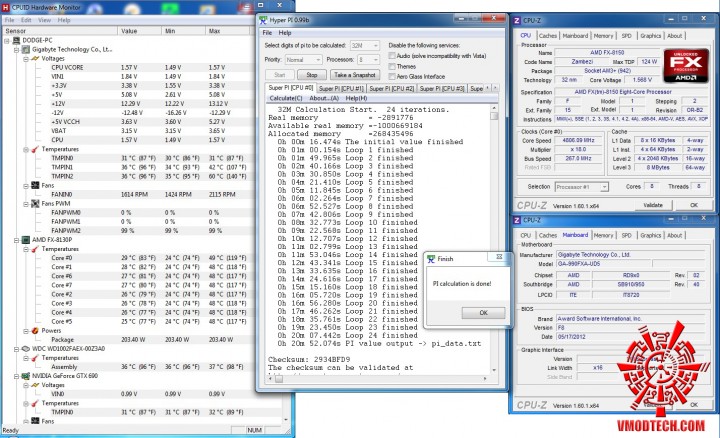
Task: Click the Gigabyte Technology motherboard icon
Action: (x=26, y=49)
